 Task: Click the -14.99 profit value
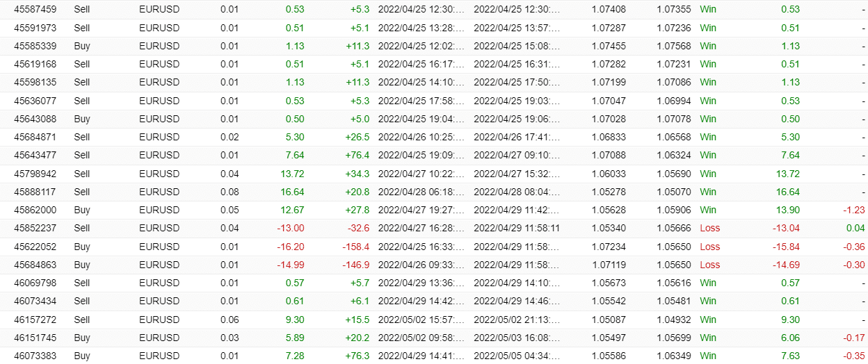pos(291,265)
